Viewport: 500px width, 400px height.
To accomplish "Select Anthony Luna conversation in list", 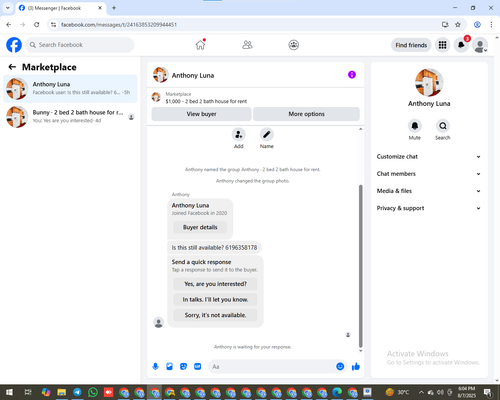I will tap(70, 89).
